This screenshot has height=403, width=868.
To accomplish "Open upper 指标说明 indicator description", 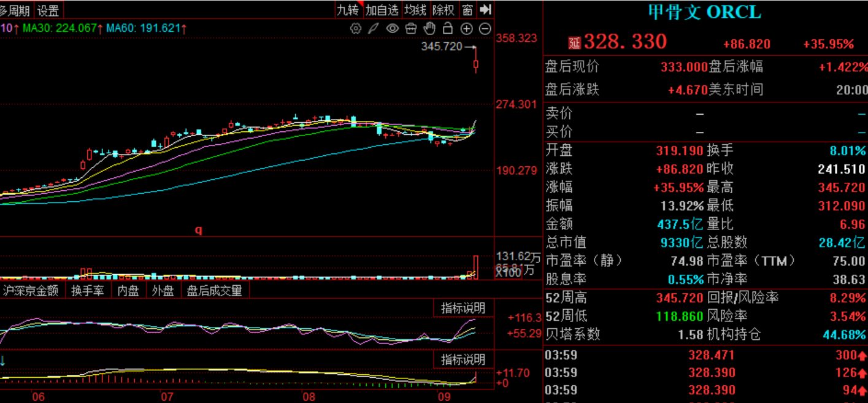I will click(463, 308).
